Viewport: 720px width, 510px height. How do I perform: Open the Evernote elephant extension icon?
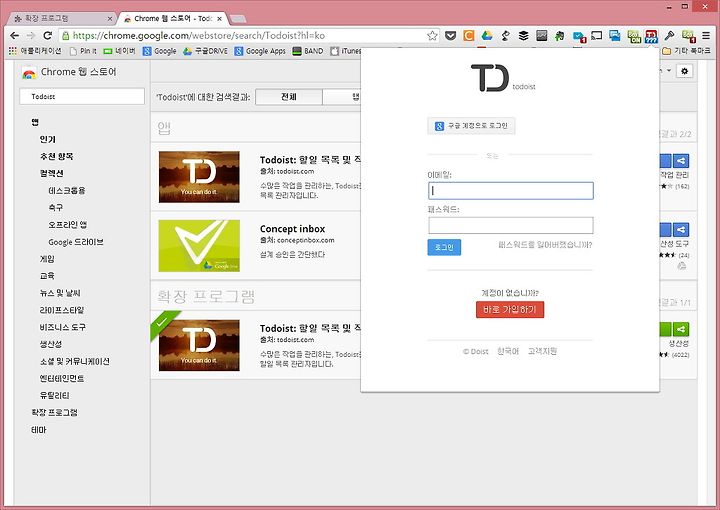coord(559,35)
